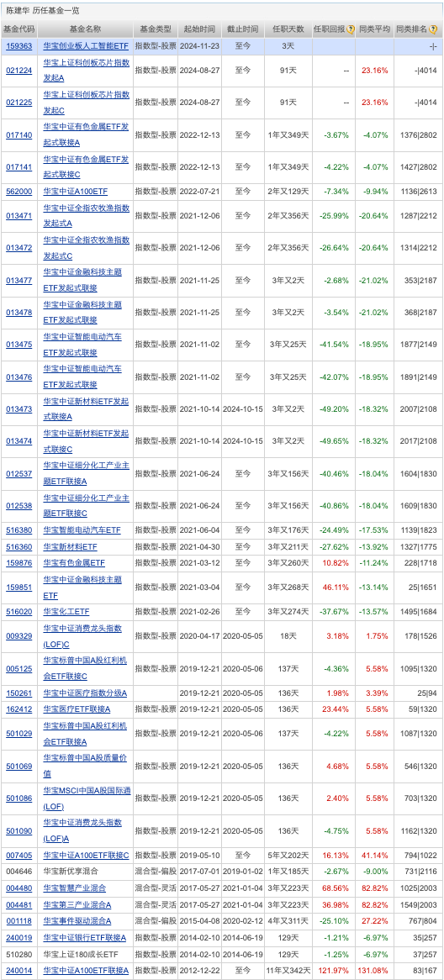The height and width of the screenshot is (980, 444).
Task: Open fund code 162412
Action: tap(20, 709)
